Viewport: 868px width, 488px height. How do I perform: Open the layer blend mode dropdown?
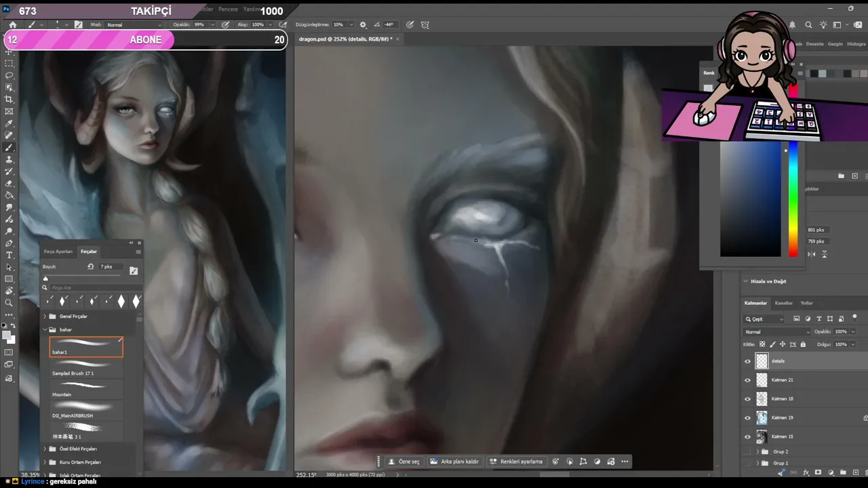[777, 332]
